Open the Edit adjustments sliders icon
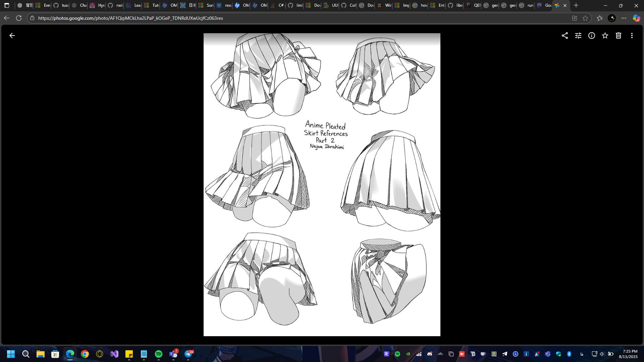Viewport: 644px width, 362px height. point(578,36)
